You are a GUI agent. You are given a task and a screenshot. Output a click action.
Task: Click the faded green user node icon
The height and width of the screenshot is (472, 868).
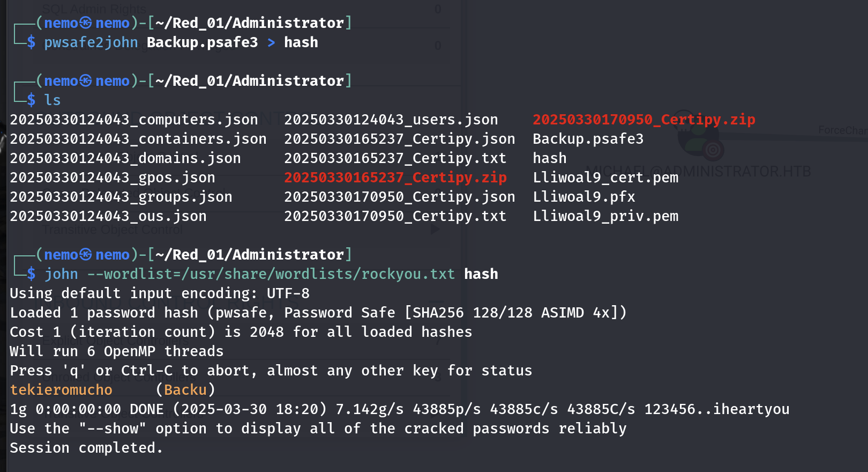pyautogui.click(x=697, y=141)
